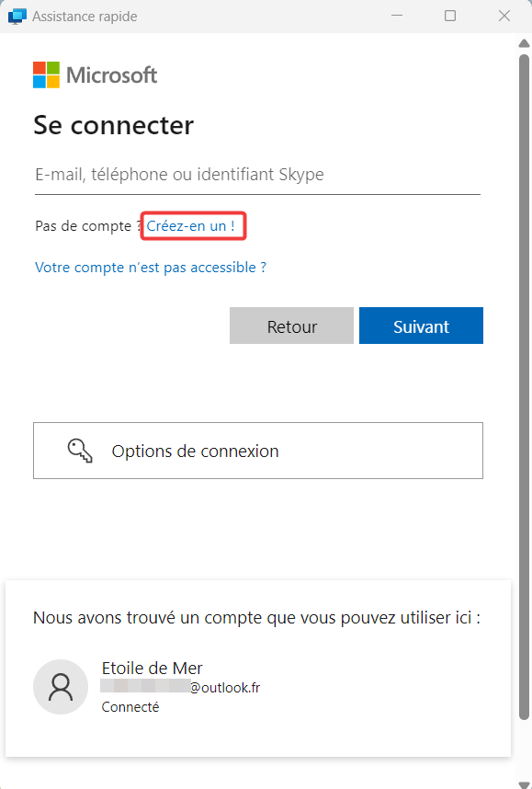
Task: Close the Assistance rapide window
Action: tap(504, 17)
